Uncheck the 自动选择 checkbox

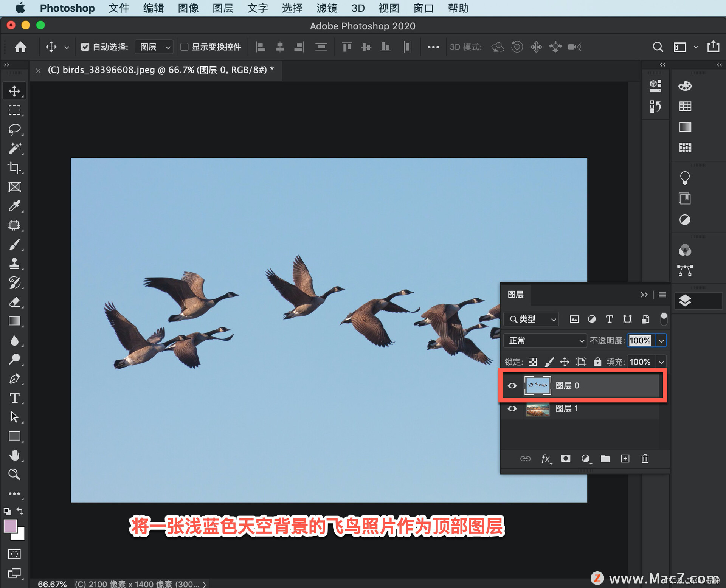pos(85,47)
